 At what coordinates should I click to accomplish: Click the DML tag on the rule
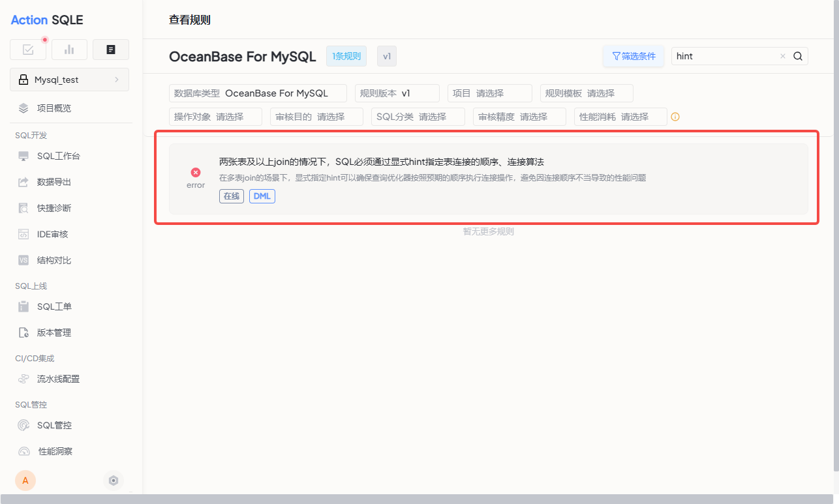262,196
